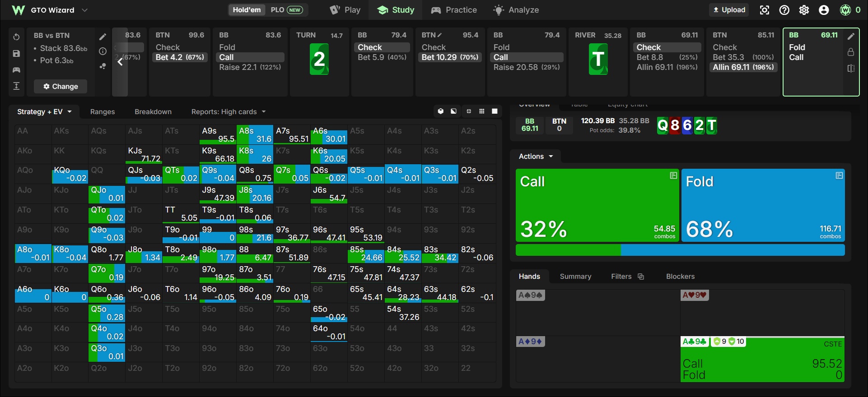This screenshot has height=397, width=868.
Task: Open the Ranges tab
Action: 103,112
